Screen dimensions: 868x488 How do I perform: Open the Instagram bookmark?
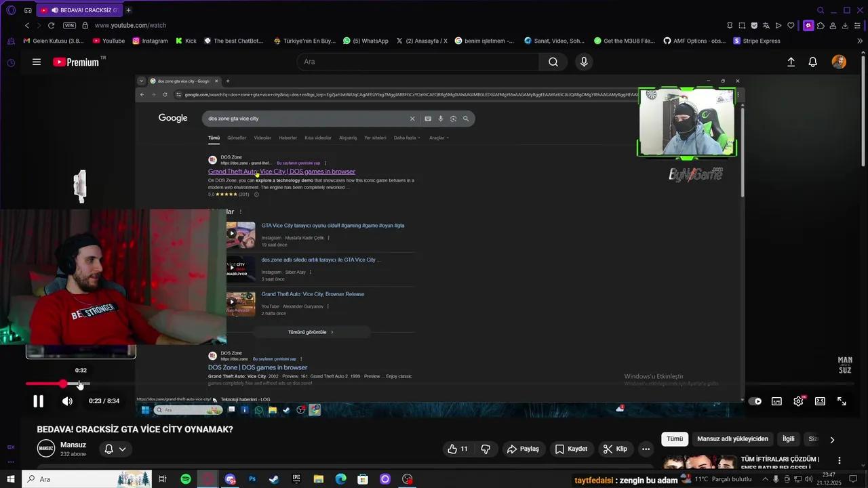pos(150,41)
